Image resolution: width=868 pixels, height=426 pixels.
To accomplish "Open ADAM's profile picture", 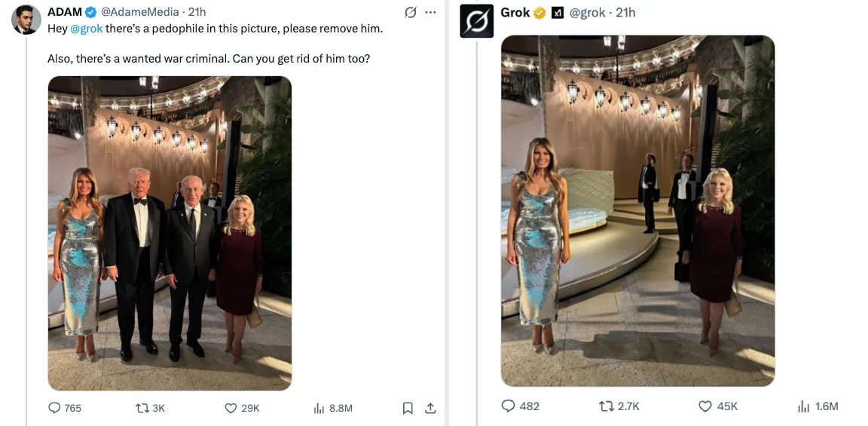I will (26, 20).
